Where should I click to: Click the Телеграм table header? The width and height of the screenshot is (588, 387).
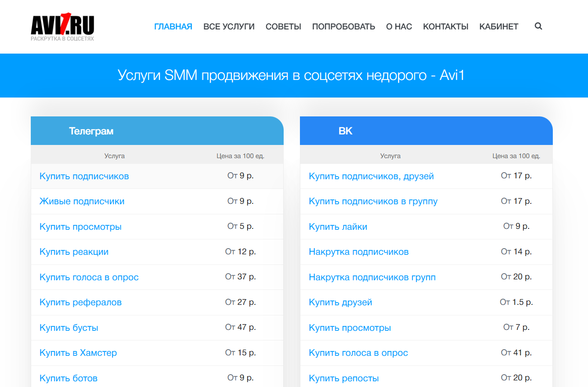point(157,131)
